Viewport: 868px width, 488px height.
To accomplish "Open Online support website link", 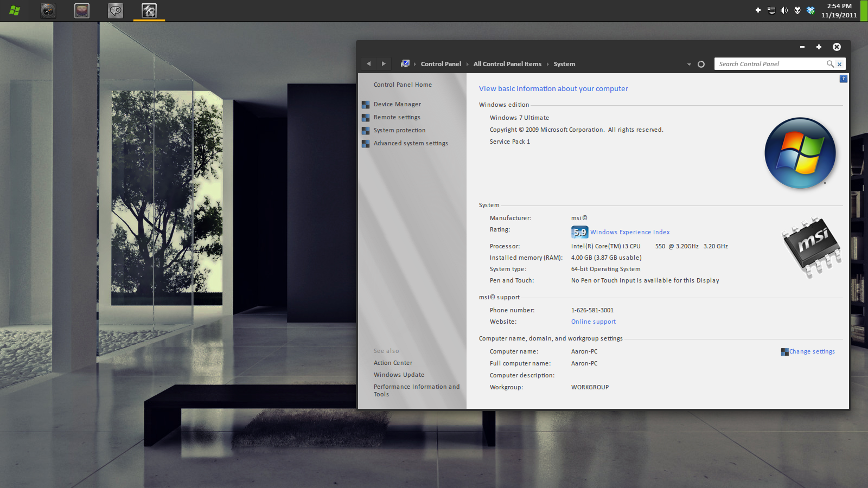I will click(593, 322).
